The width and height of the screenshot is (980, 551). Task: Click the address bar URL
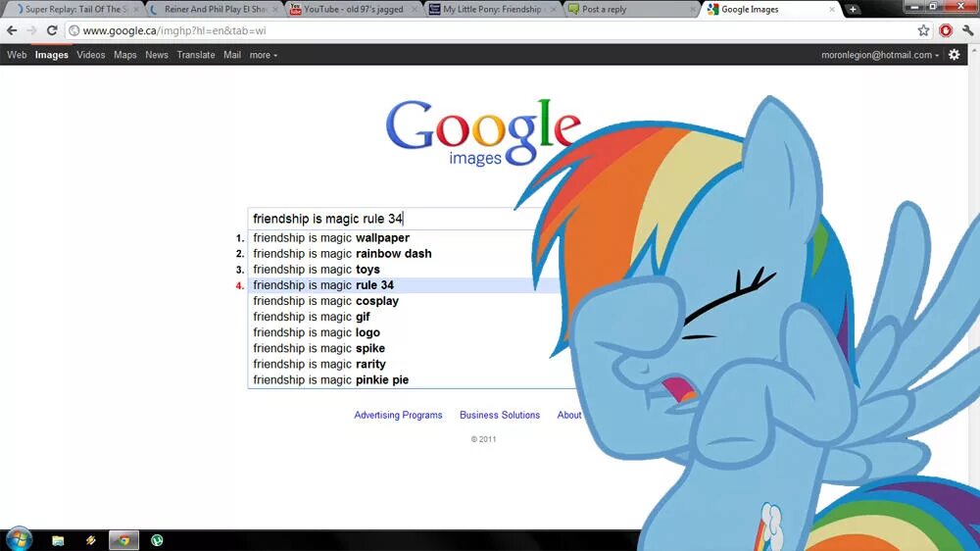(174, 30)
